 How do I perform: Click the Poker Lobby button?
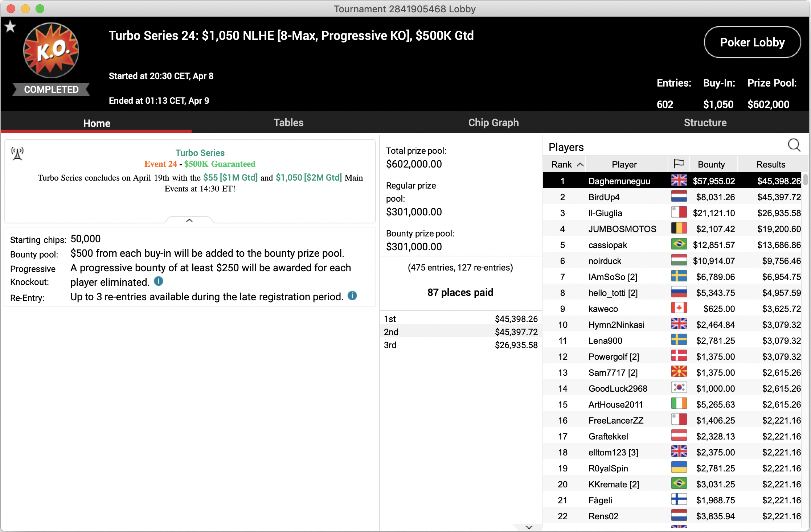tap(752, 42)
